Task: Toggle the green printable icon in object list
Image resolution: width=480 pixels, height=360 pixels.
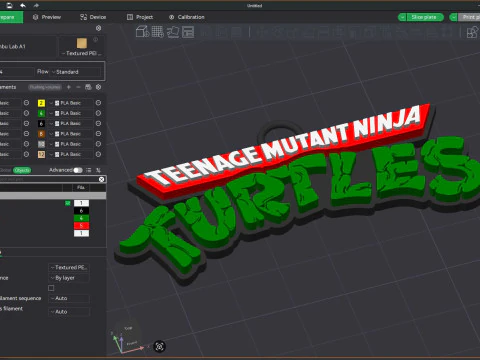Action: point(68,203)
